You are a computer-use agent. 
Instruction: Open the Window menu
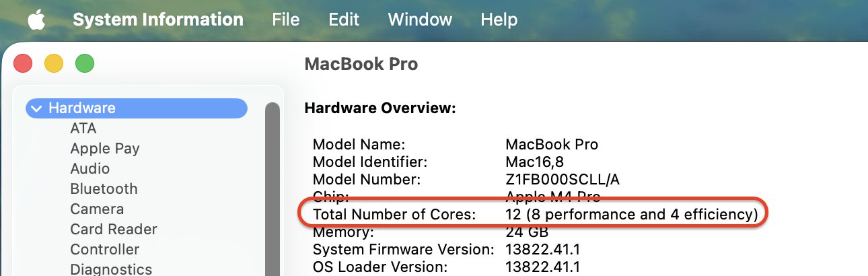420,20
